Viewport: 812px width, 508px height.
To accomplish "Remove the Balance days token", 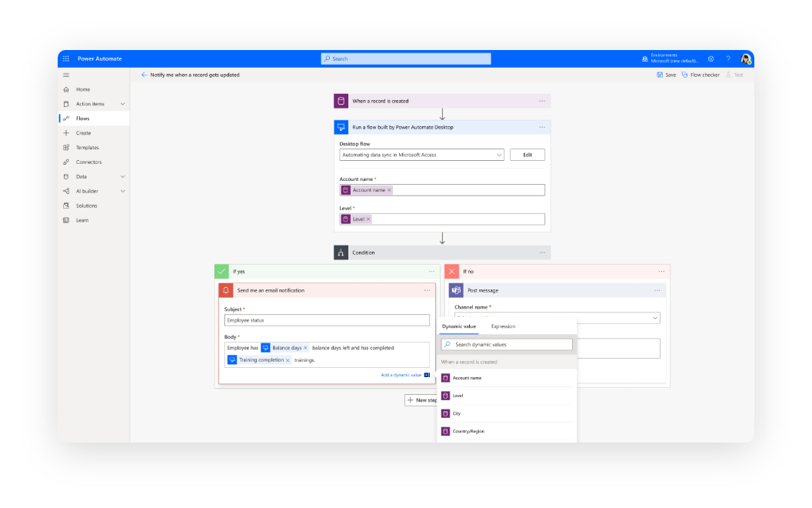I will (x=305, y=348).
